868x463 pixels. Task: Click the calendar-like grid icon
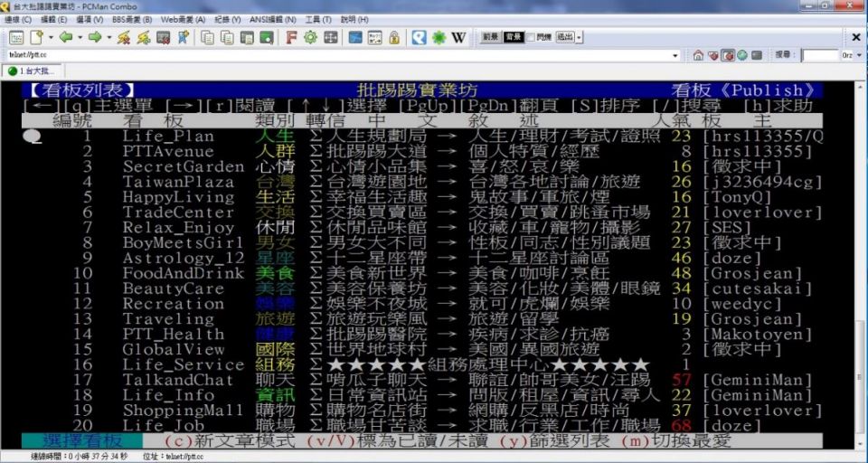coord(374,38)
